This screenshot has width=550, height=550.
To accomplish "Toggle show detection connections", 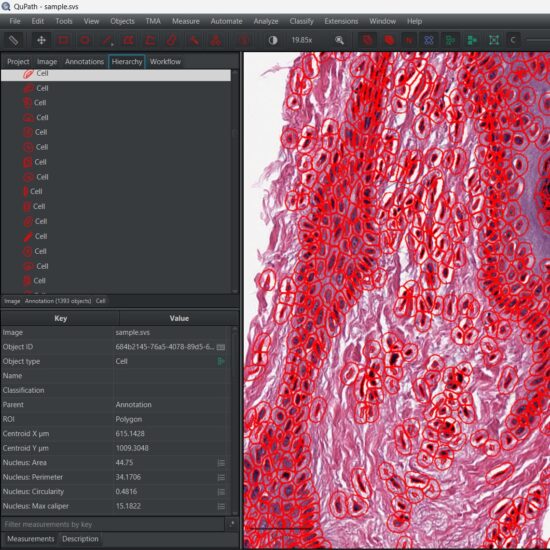I will pos(494,40).
